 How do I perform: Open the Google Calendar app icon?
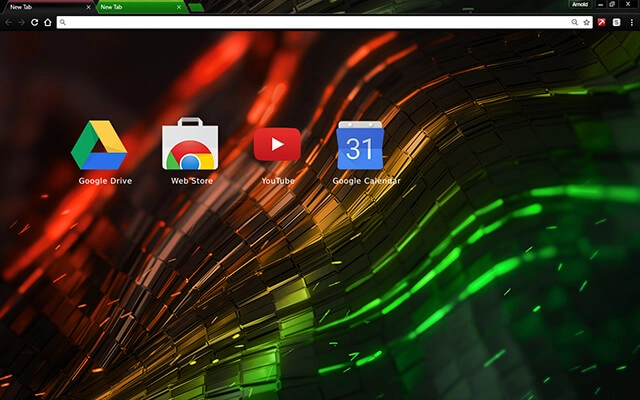[360, 145]
